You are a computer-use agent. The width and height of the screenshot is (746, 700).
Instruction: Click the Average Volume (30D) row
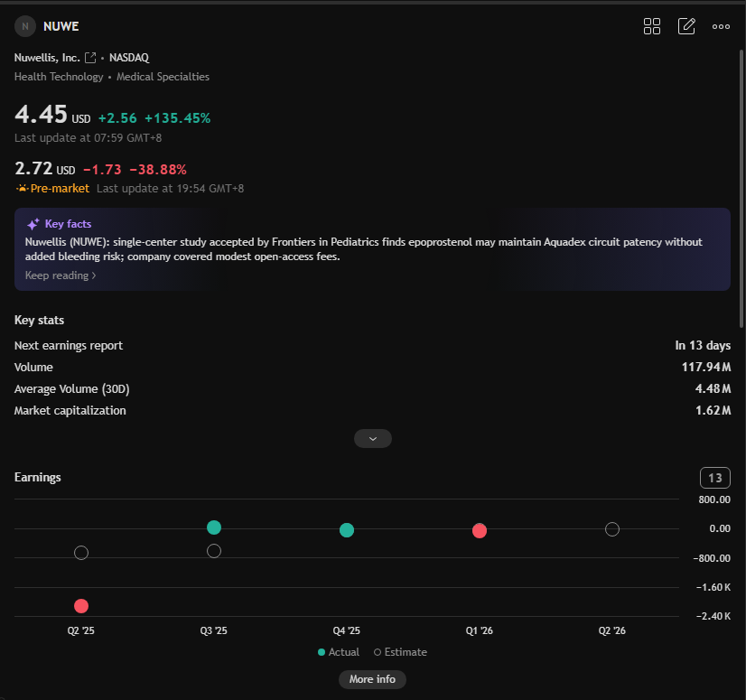click(x=372, y=388)
